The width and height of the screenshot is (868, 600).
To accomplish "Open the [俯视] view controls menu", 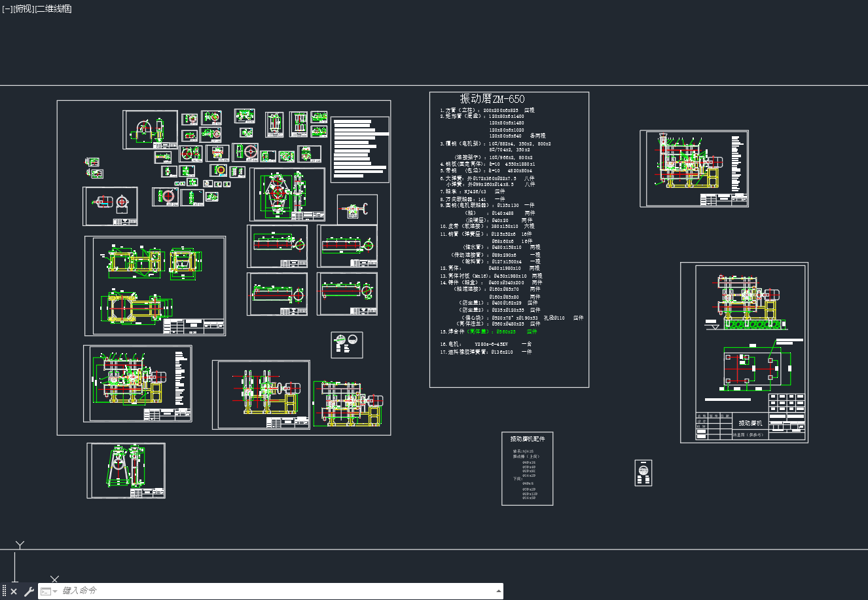I will point(24,9).
